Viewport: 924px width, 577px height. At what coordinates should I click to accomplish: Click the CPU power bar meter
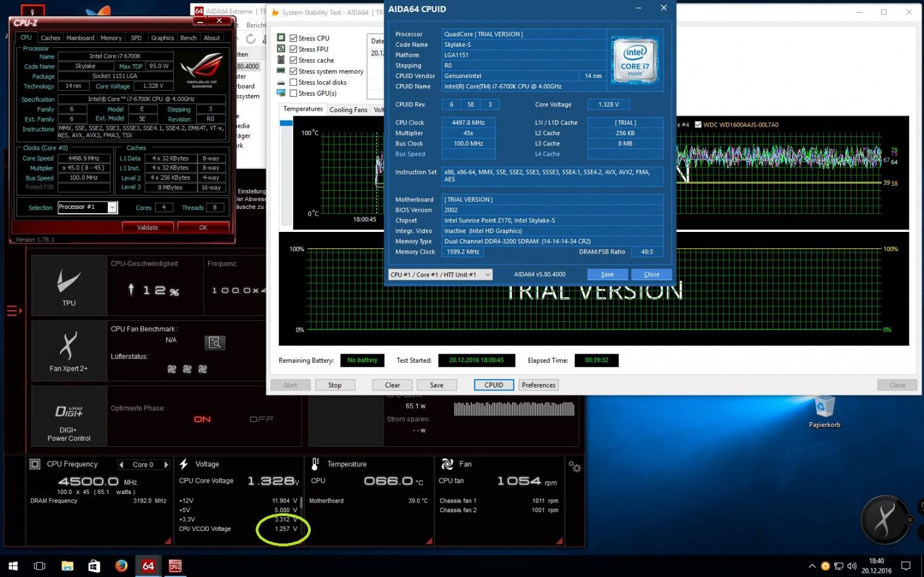(x=514, y=410)
